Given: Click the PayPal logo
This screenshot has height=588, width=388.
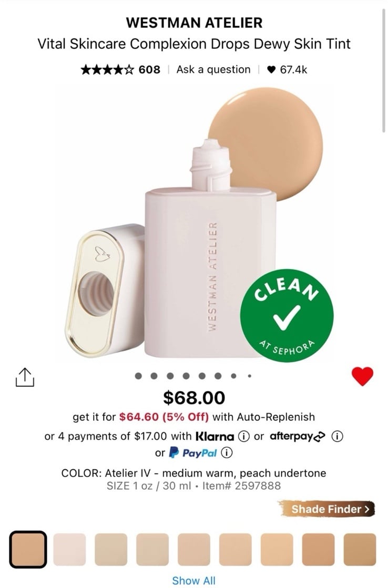Looking at the screenshot, I should coord(193,452).
